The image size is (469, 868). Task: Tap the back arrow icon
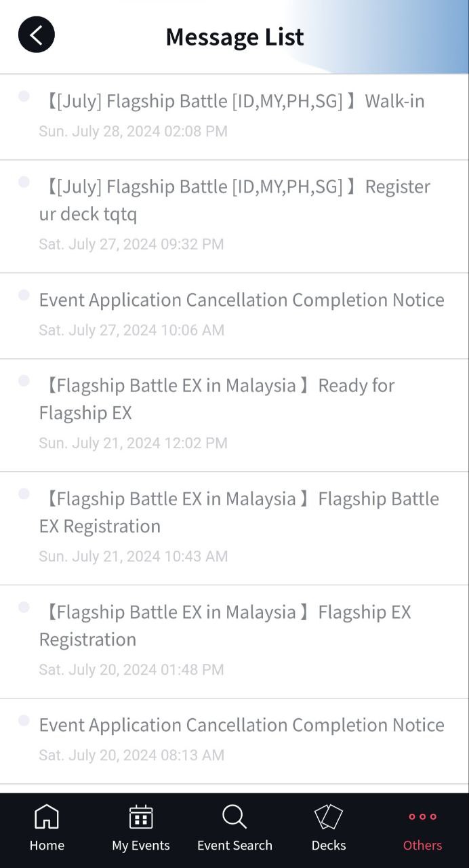[37, 35]
